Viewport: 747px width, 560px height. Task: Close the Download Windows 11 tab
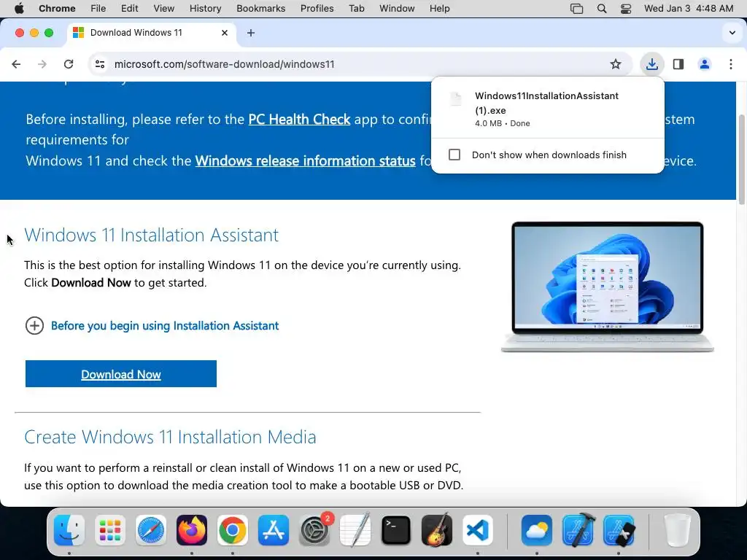pos(225,33)
